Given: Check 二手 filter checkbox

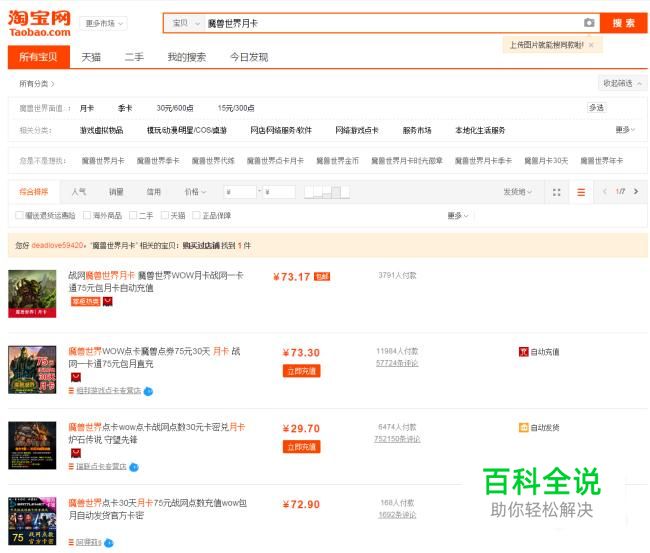Looking at the screenshot, I should [x=133, y=215].
